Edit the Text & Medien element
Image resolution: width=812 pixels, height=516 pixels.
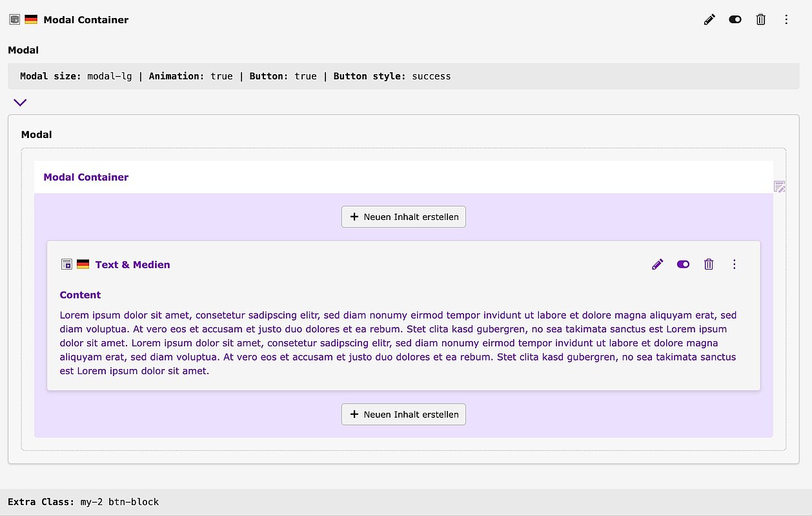click(657, 264)
